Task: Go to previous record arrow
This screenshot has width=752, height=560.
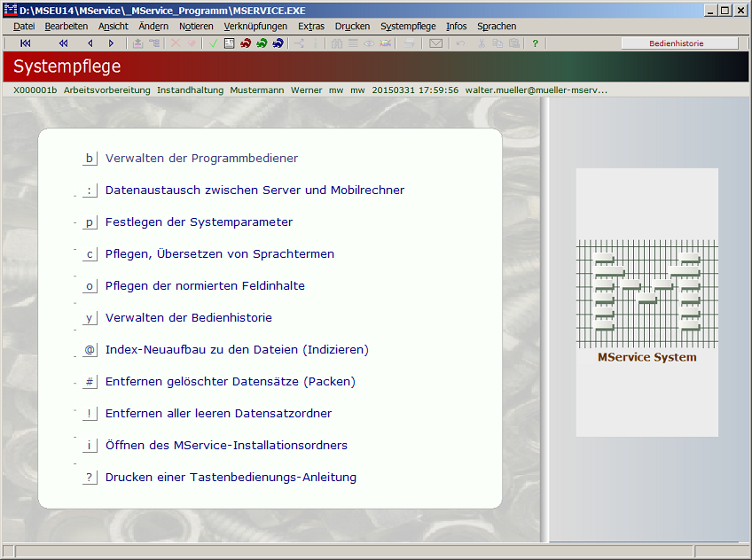Action: pyautogui.click(x=90, y=43)
